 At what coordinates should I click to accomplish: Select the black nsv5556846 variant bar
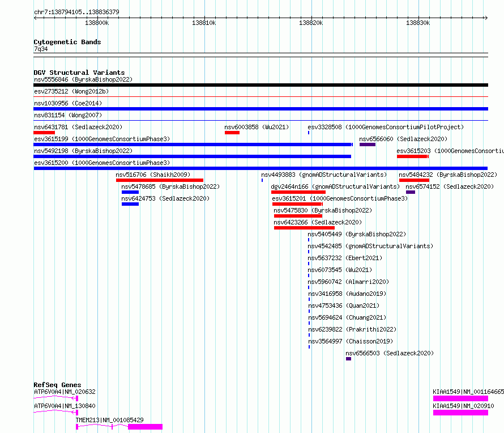click(x=260, y=85)
